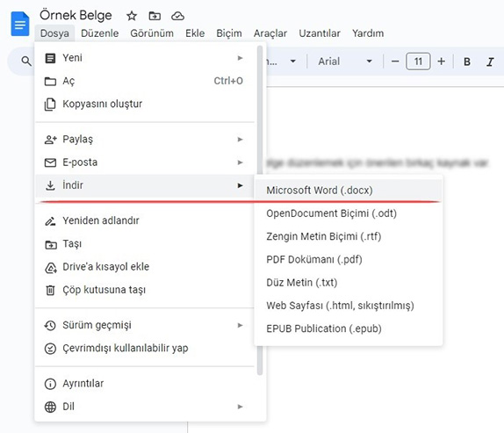504x433 pixels.
Task: Click the person-add icon beside Paylaş
Action: coord(50,140)
